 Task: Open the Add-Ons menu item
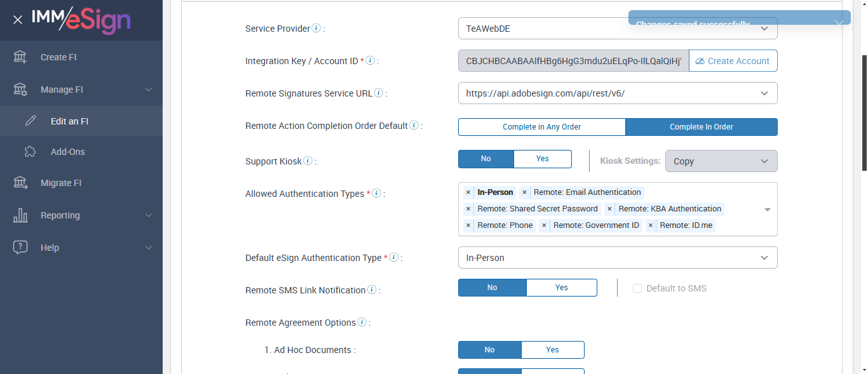(67, 152)
